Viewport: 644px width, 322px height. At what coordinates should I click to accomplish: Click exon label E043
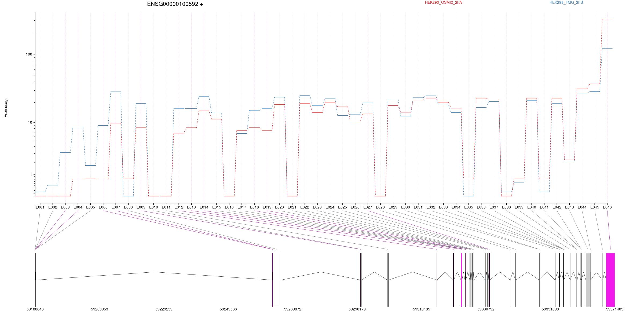[x=570, y=207]
